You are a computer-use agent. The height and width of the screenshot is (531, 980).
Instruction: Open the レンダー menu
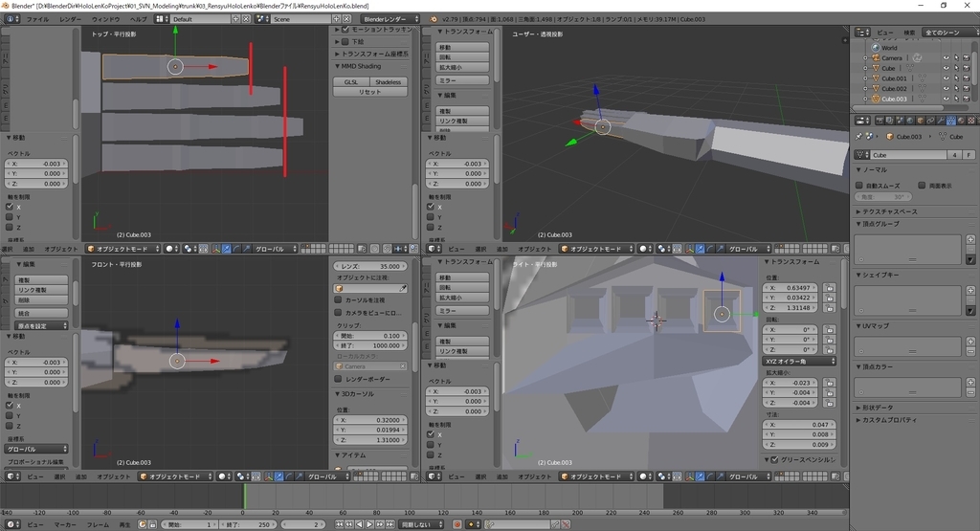[70, 19]
